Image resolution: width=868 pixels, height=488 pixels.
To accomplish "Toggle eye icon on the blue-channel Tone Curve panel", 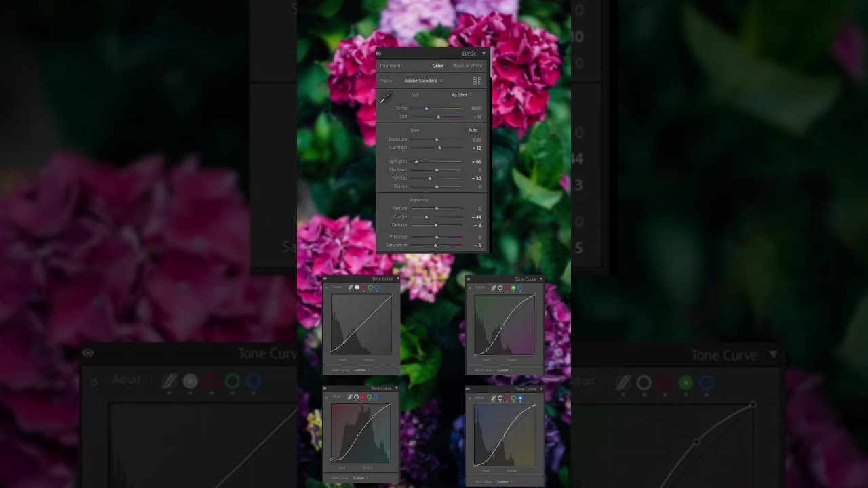I will coord(468,389).
